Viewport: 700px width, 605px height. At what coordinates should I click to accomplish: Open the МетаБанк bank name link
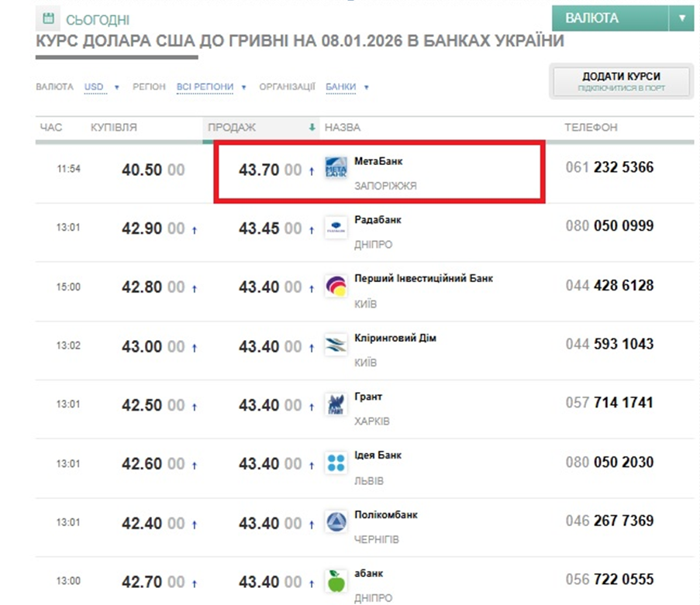[x=378, y=161]
